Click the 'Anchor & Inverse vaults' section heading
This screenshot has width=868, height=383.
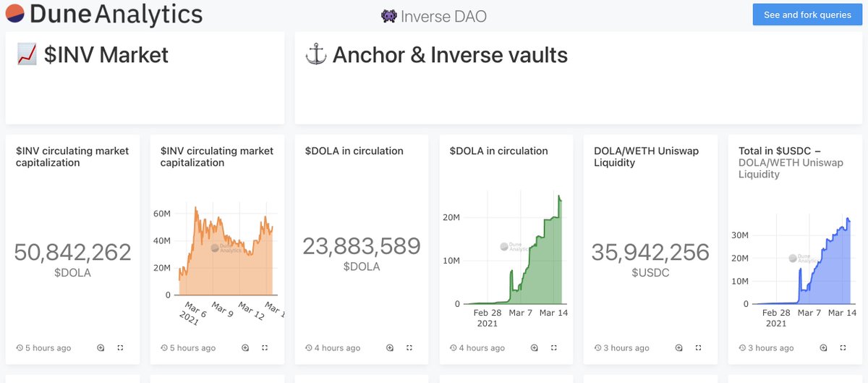436,55
